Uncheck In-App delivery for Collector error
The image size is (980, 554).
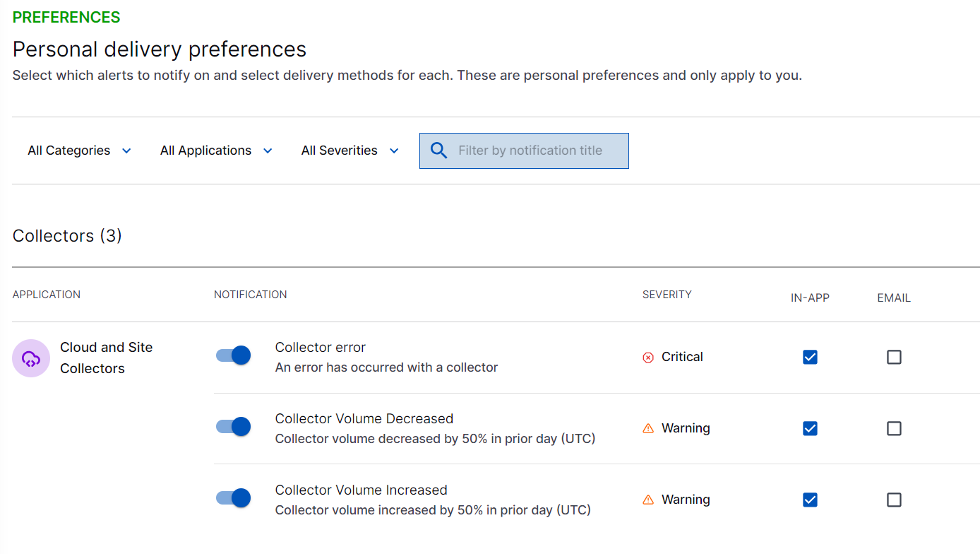pos(810,357)
